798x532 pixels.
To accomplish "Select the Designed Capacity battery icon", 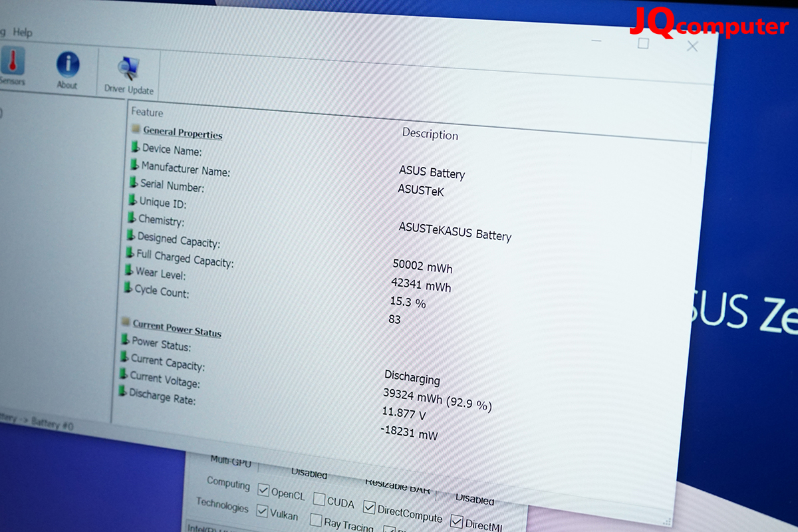I will 130,234.
